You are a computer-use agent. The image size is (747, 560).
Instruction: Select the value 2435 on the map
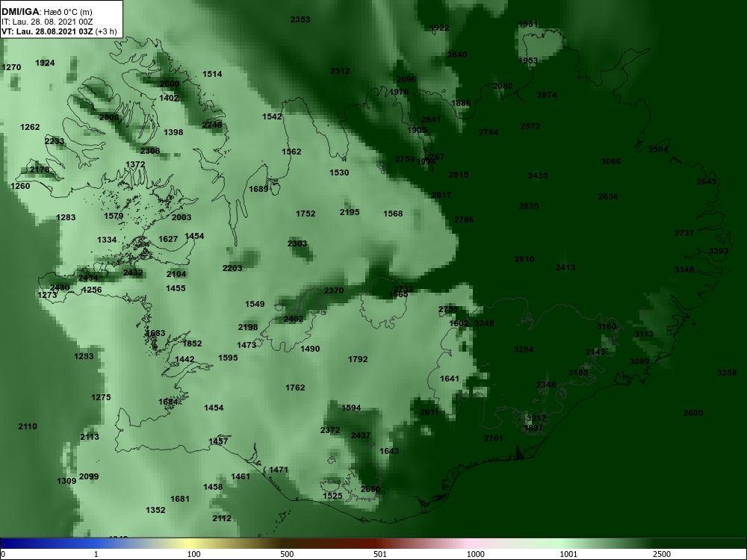[537, 175]
